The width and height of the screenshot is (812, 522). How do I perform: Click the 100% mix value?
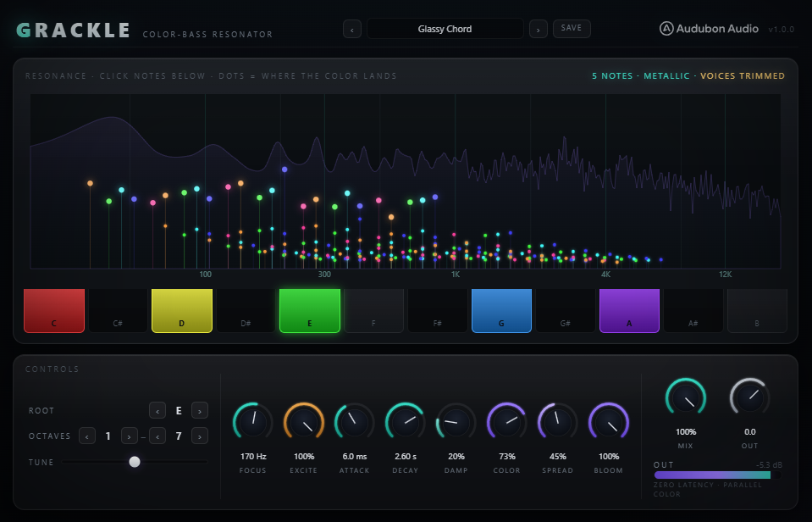pyautogui.click(x=686, y=432)
